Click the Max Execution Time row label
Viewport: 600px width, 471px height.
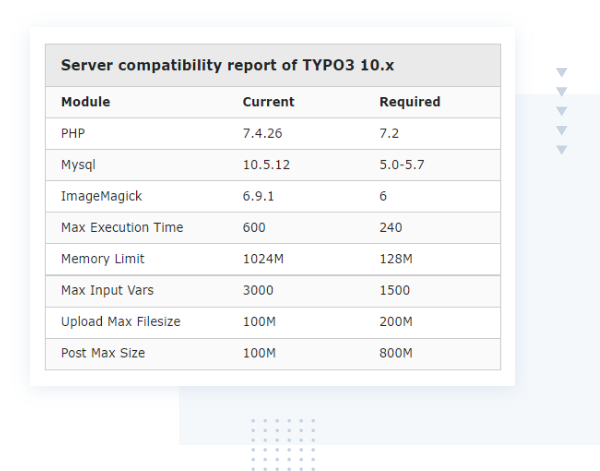coord(122,227)
